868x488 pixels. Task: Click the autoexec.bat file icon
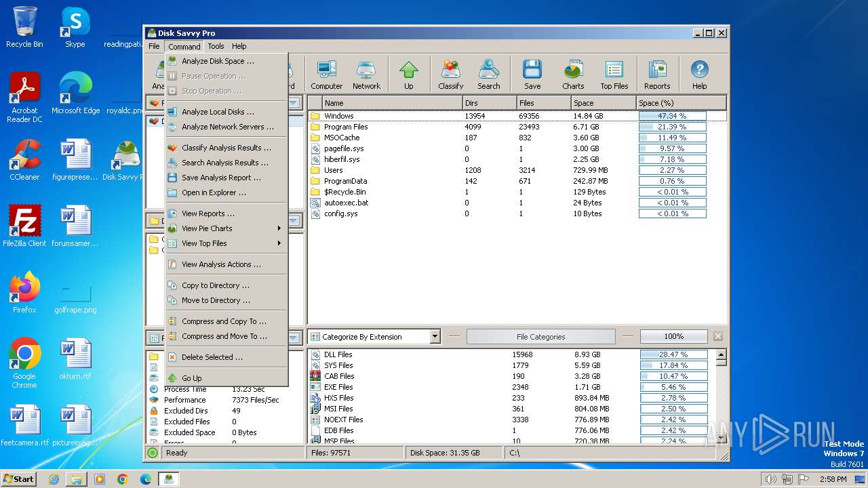tap(315, 203)
